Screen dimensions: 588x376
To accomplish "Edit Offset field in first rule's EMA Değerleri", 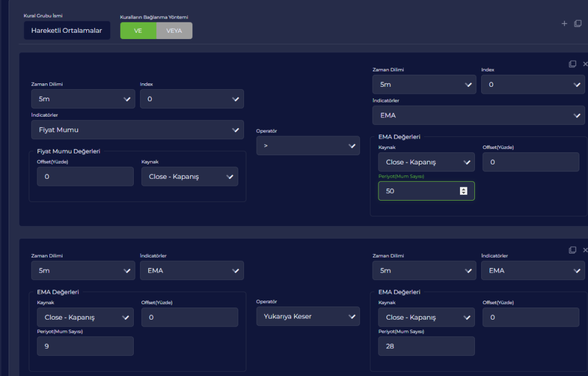I will 531,162.
